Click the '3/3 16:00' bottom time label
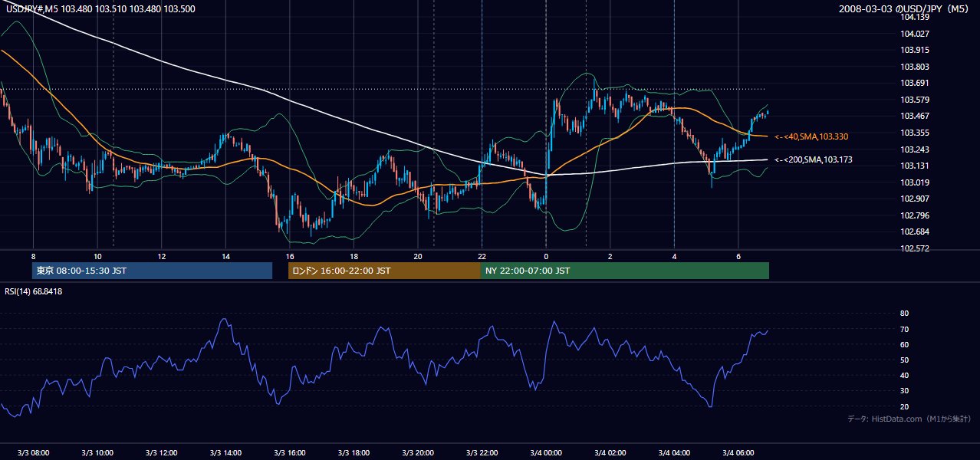The height and width of the screenshot is (460, 980). (x=289, y=452)
